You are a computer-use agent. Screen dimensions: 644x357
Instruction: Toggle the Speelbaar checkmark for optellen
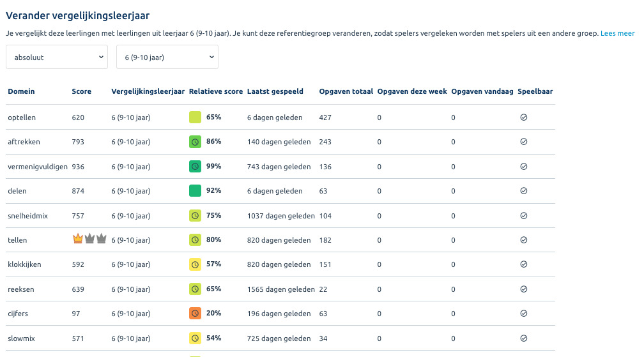pos(524,118)
